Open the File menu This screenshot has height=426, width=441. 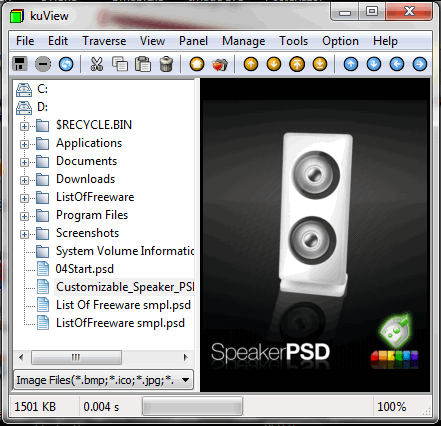click(25, 41)
